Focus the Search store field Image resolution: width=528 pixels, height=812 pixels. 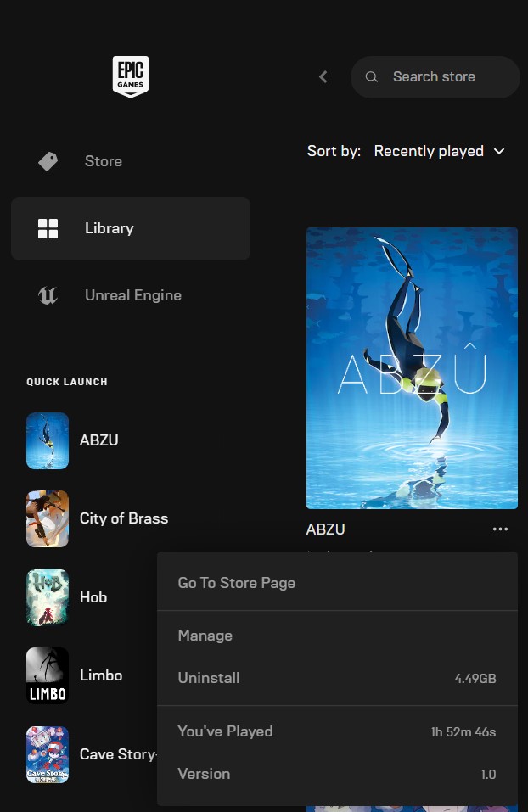(x=435, y=77)
